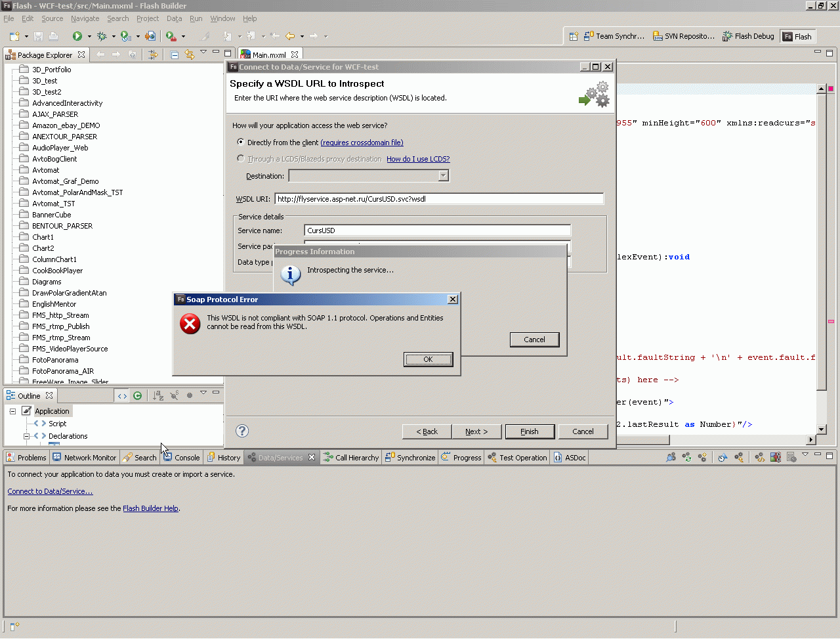Select the EnglishMentor project
The width and height of the screenshot is (840, 639).
click(54, 304)
